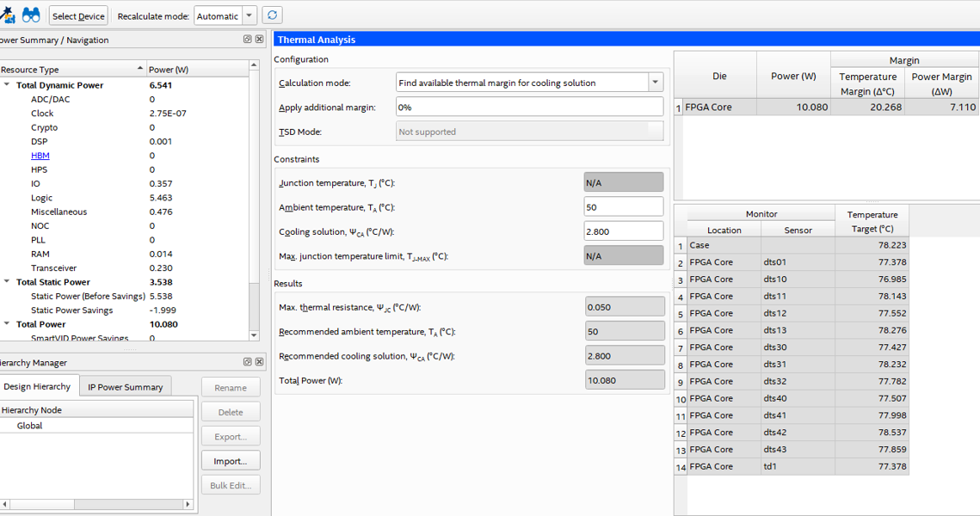This screenshot has width=980, height=516.
Task: Open the HBM link
Action: coord(40,156)
